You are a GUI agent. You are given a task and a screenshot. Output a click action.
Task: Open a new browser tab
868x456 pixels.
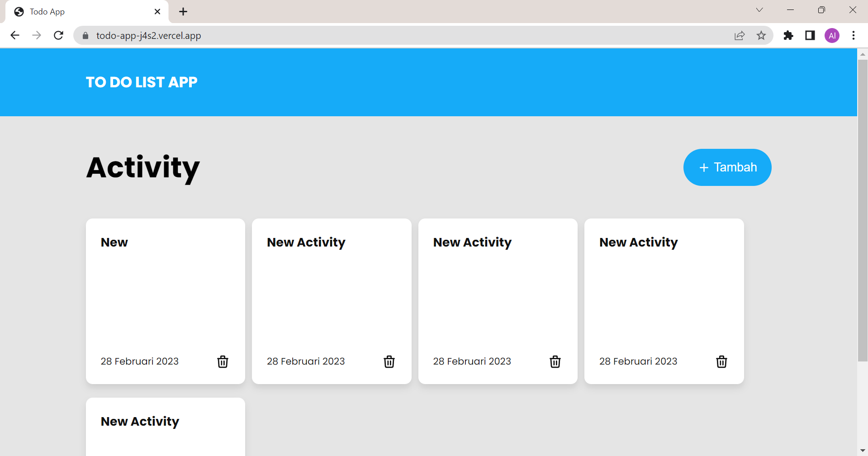click(183, 12)
